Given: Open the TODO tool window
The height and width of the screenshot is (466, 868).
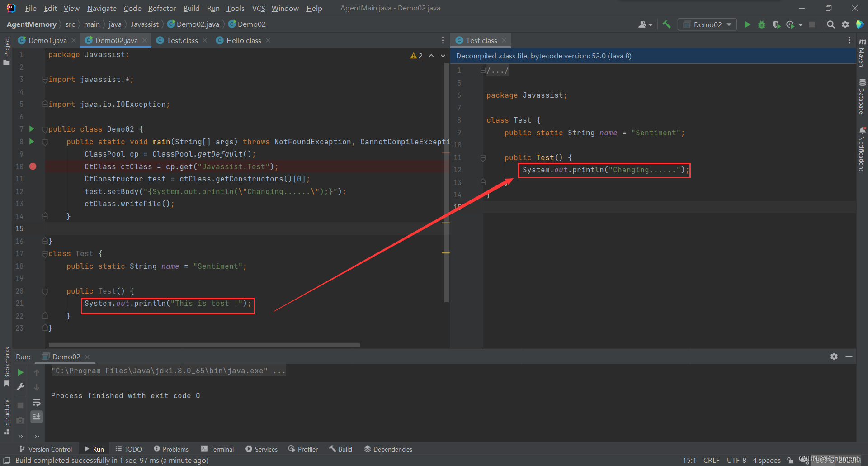Looking at the screenshot, I should (x=129, y=449).
